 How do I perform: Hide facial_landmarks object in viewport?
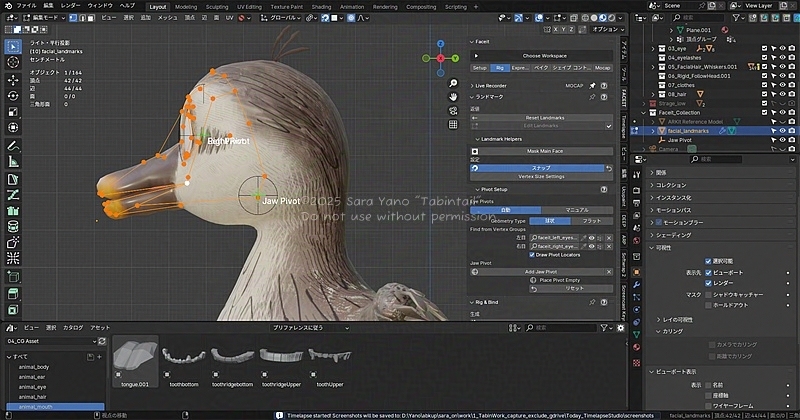(782, 131)
